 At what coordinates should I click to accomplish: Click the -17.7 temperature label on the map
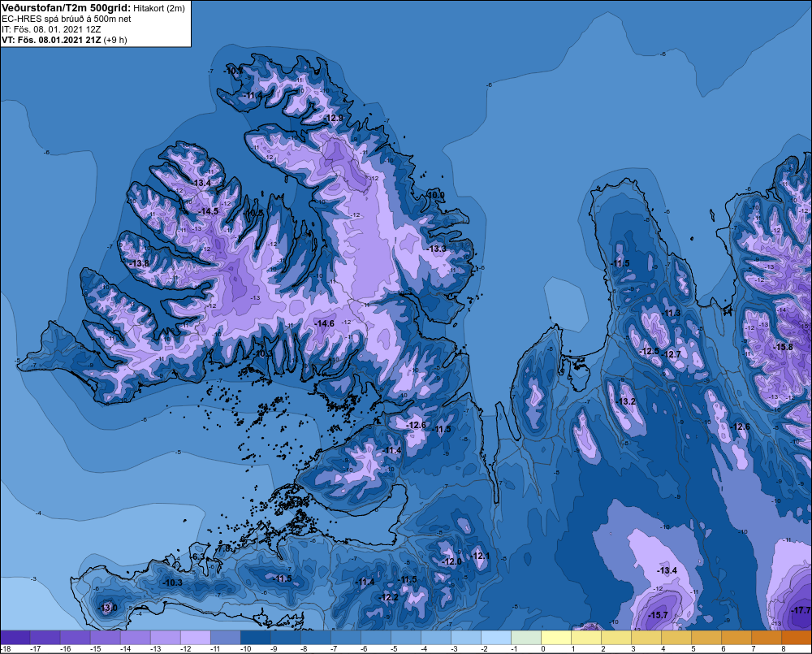tap(801, 610)
